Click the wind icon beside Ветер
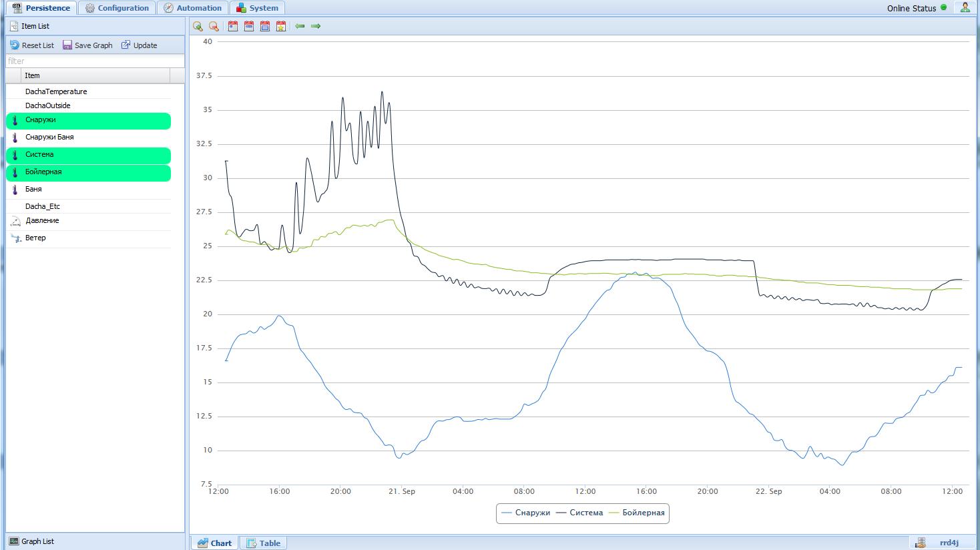Screen dimensions: 980x550 pos(15,238)
